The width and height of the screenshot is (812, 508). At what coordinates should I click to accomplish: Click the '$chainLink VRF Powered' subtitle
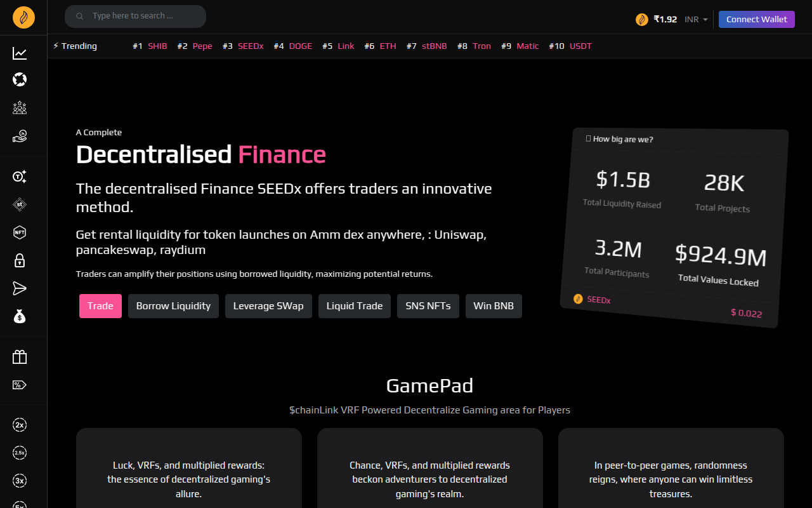point(429,410)
